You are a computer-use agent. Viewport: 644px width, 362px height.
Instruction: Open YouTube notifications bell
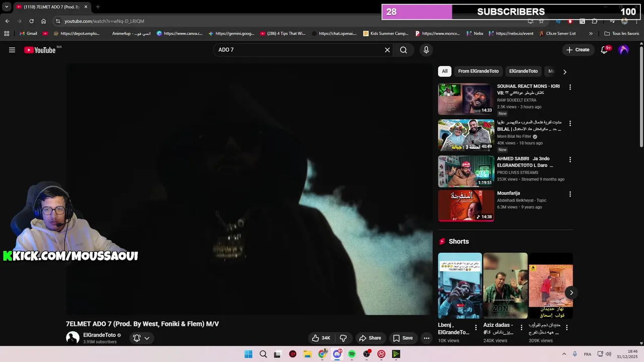[x=604, y=50]
